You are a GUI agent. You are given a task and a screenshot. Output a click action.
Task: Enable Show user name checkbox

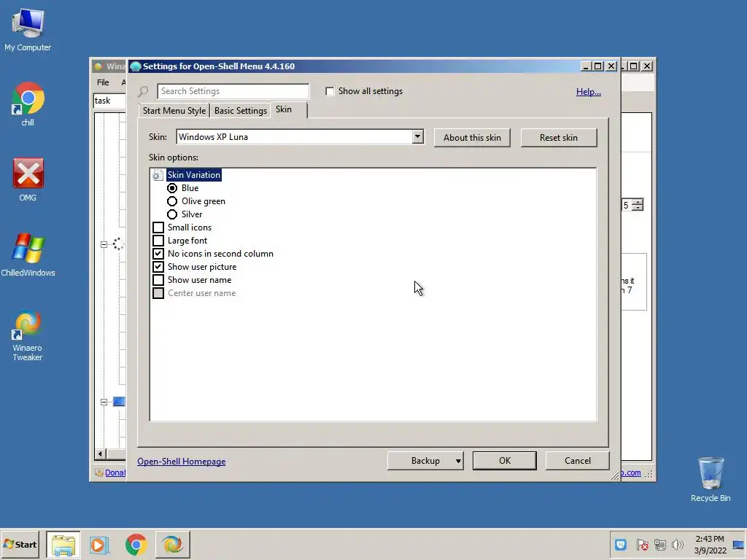pyautogui.click(x=158, y=280)
